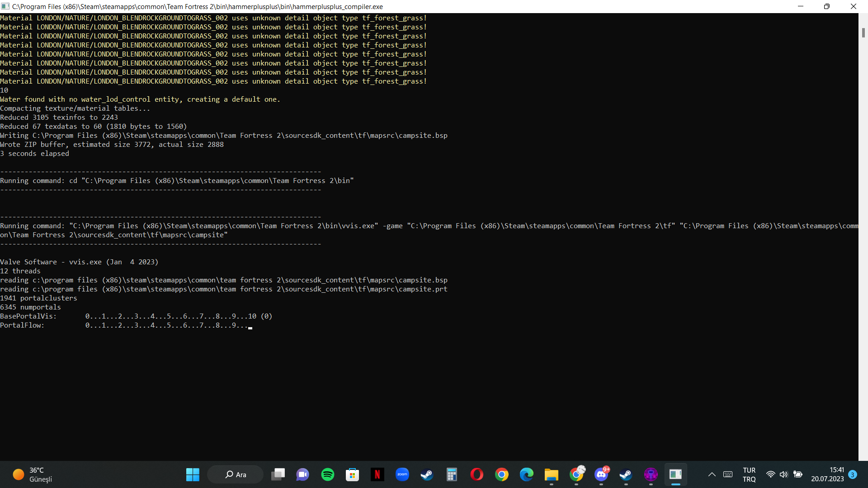
Task: Open Microsoft Edge from the taskbar
Action: [526, 474]
